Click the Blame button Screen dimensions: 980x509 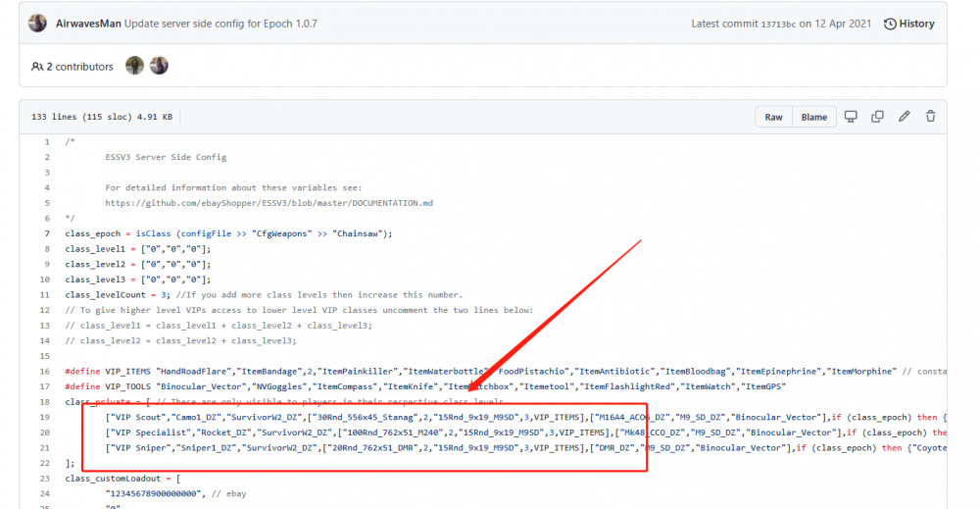813,117
